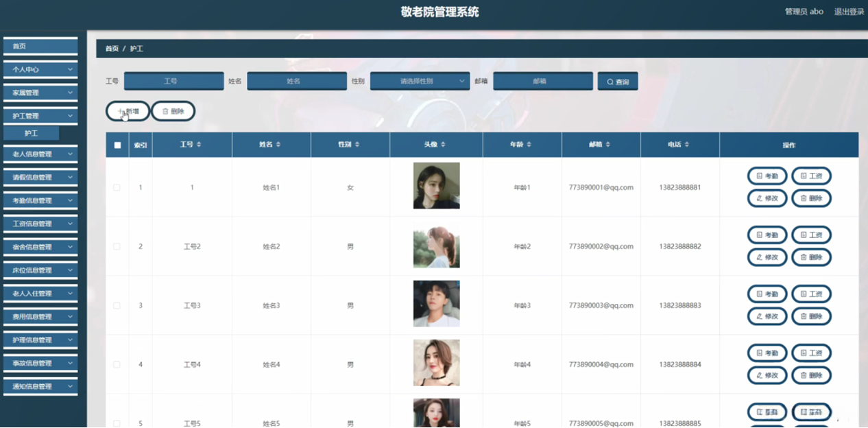Viewport: 868px width, 428px height.
Task: Open the avatar photo of 姓名4
Action: click(x=437, y=363)
